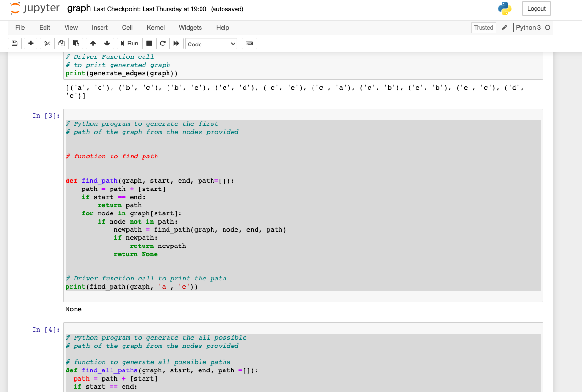Screen dimensions: 582x392
Task: Click the '# Driver Function call' comment
Action: (110, 57)
